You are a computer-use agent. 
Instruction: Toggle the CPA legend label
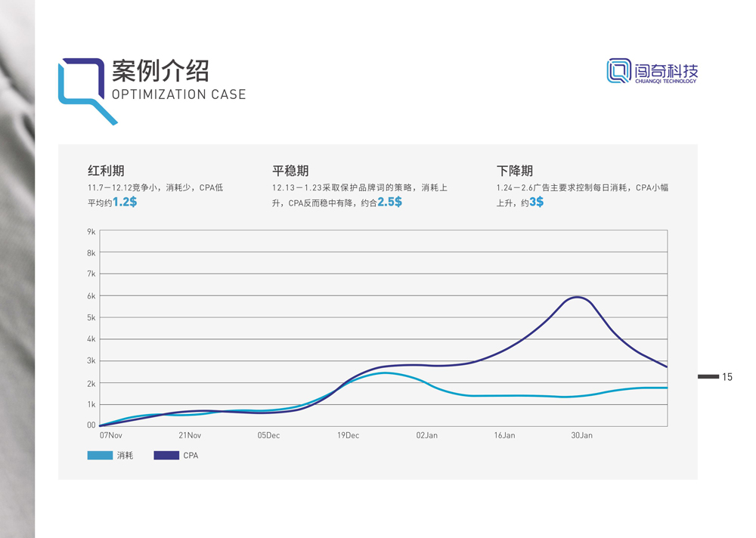(x=191, y=456)
